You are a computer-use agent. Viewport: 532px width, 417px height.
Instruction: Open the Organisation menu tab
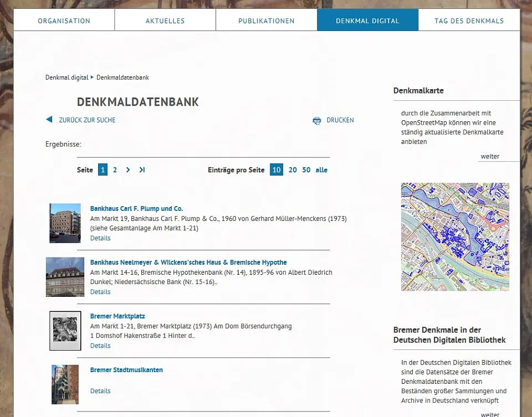(x=64, y=21)
